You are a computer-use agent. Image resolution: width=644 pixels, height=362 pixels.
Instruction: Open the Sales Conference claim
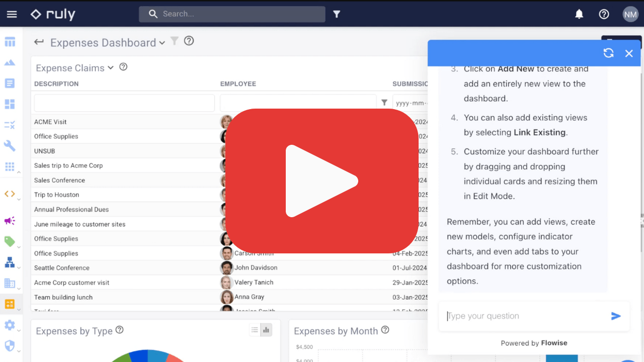coord(59,180)
